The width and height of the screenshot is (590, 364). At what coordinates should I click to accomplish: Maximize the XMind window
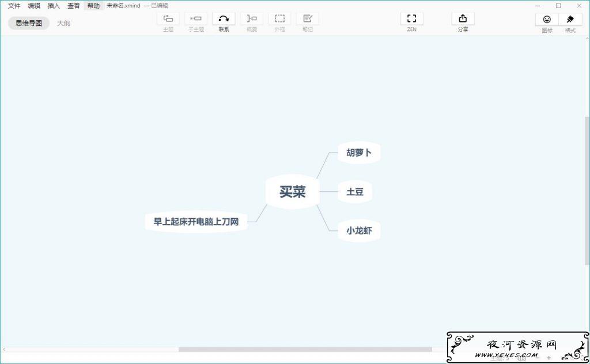pyautogui.click(x=558, y=6)
